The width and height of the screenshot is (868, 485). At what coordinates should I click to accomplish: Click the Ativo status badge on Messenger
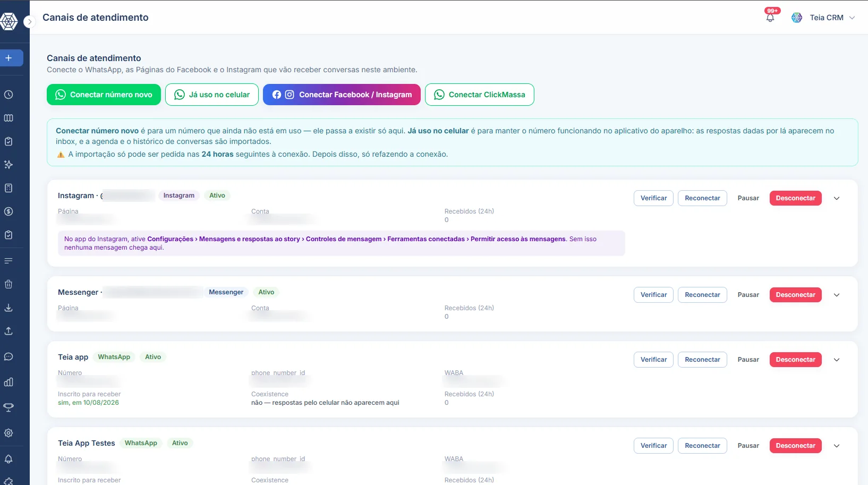click(x=266, y=292)
